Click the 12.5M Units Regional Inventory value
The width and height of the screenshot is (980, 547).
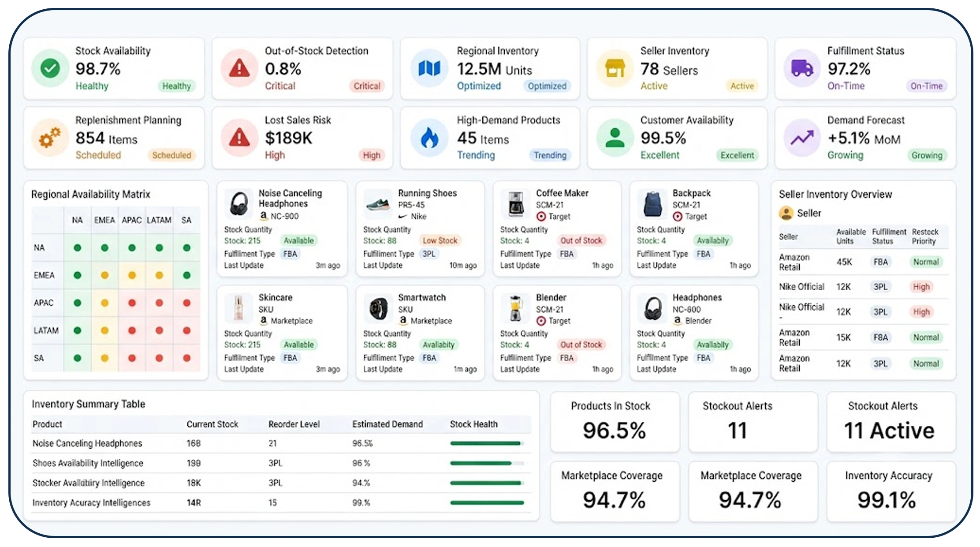pyautogui.click(x=494, y=69)
